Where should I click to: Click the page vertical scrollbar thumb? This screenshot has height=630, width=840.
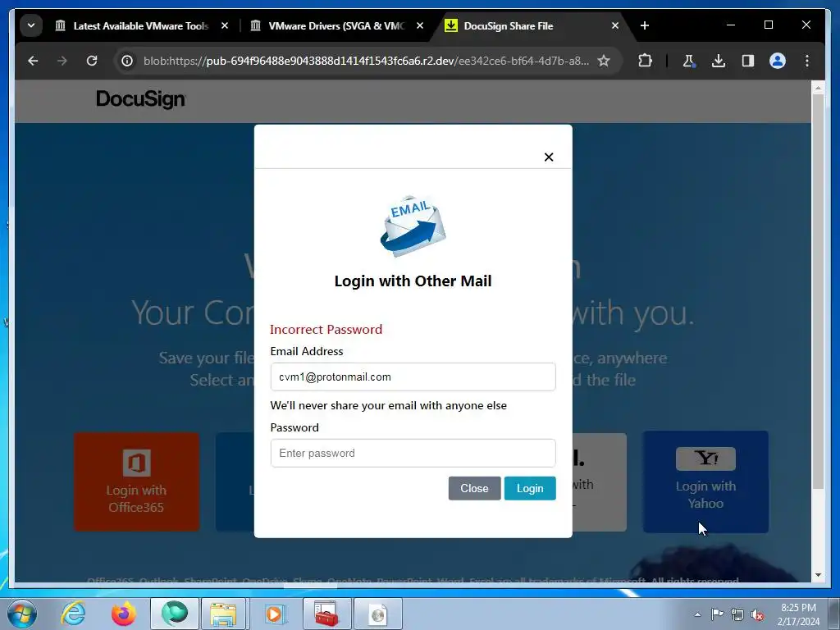[x=818, y=291]
